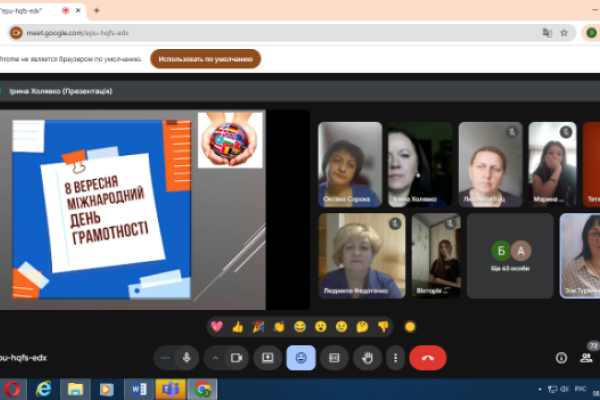Open a new browser tab
Screen dimensions: 600x400
click(96, 10)
